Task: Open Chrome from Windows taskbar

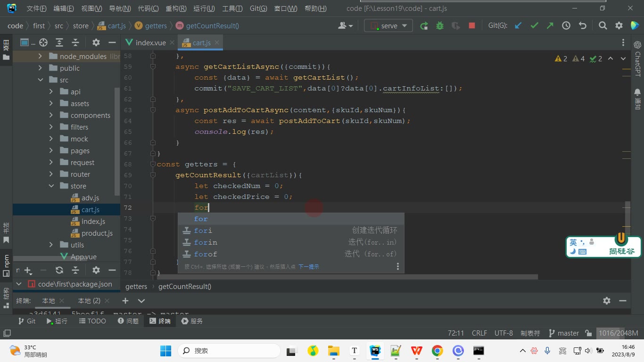Action: [438, 351]
